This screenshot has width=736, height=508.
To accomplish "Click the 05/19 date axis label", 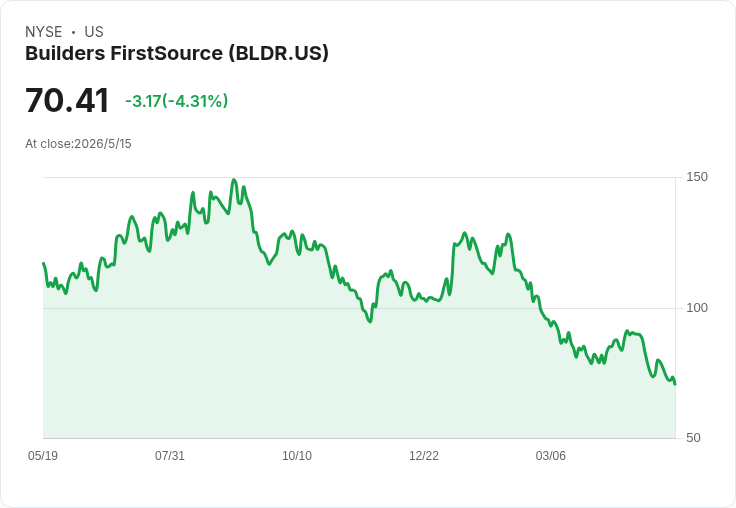I will [x=43, y=455].
